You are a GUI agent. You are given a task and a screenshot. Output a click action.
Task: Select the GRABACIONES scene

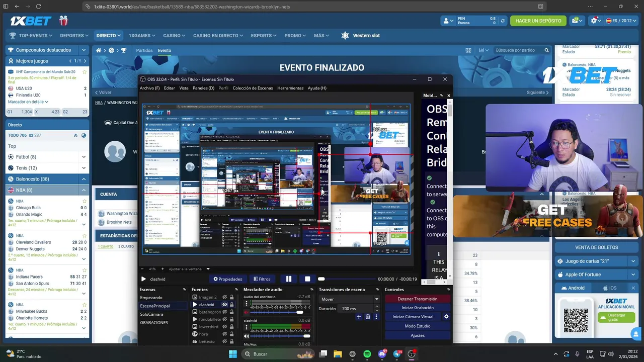pyautogui.click(x=154, y=323)
